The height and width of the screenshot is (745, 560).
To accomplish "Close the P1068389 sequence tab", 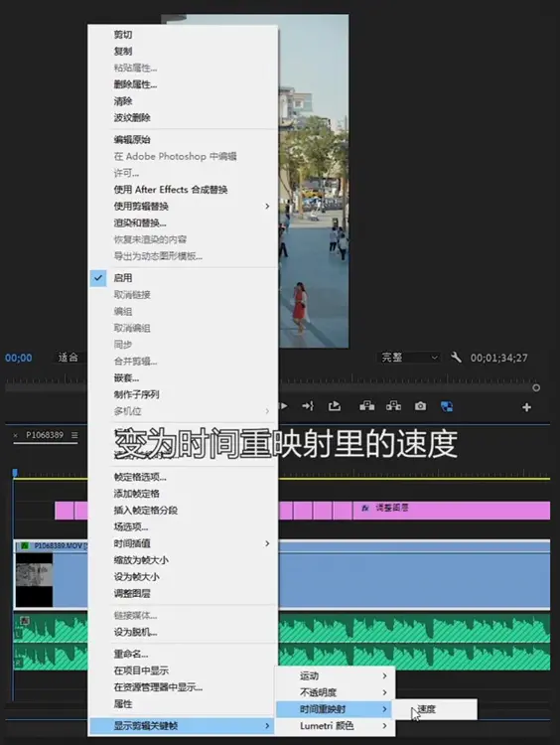I will (16, 435).
